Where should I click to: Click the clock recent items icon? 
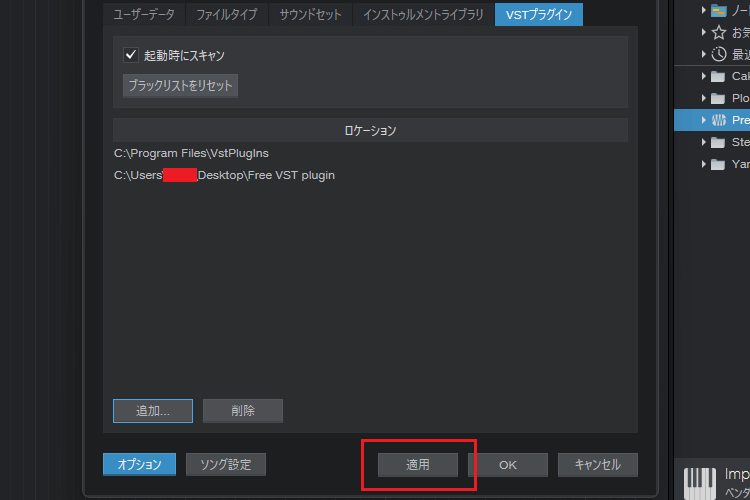[x=718, y=55]
